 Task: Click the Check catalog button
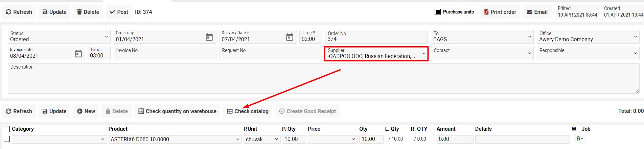(248, 111)
